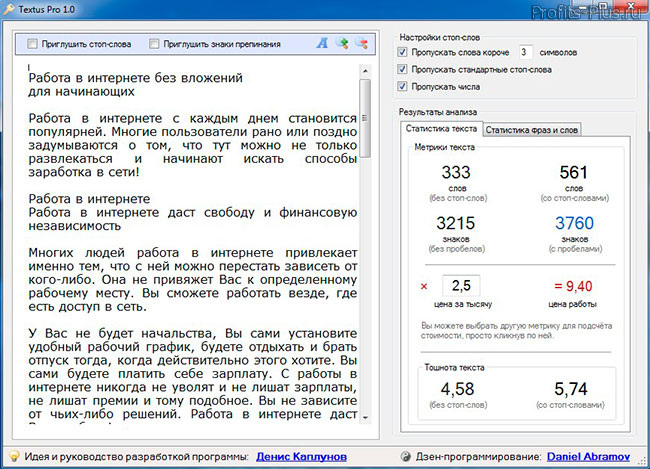Click the red × multiply sign beside the price
Image resolution: width=650 pixels, height=469 pixels.
point(424,286)
